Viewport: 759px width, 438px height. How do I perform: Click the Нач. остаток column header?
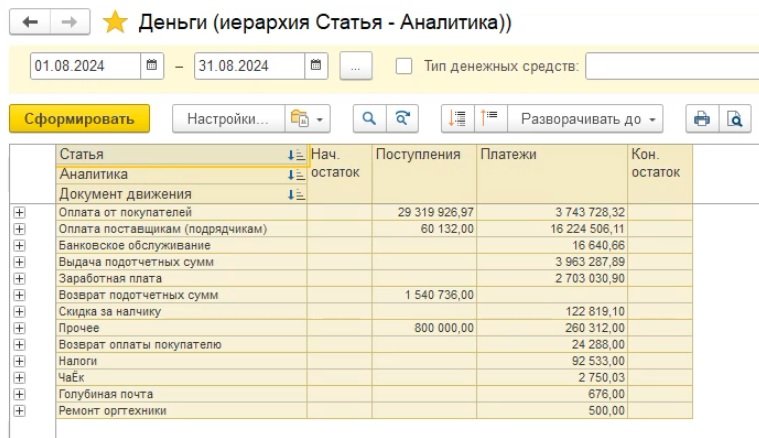coord(339,174)
